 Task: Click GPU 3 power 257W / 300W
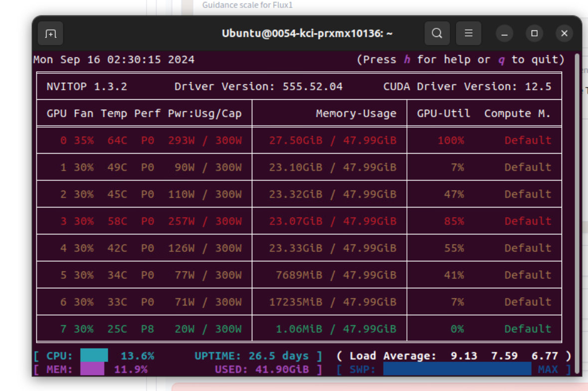pyautogui.click(x=205, y=221)
